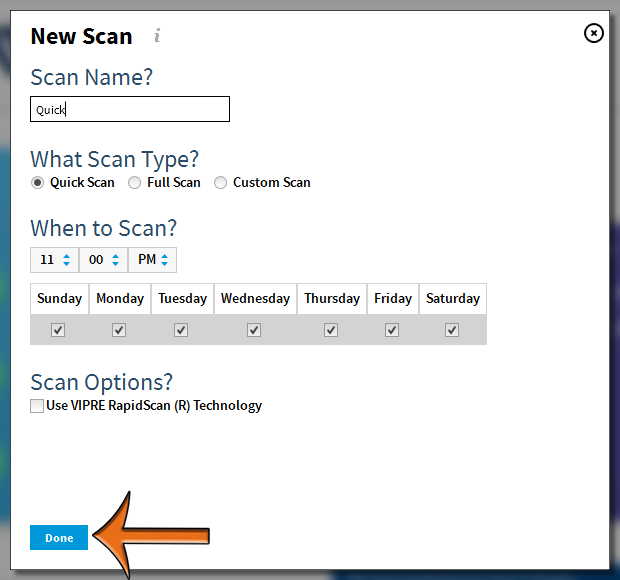The height and width of the screenshot is (580, 620).
Task: Open the hour spinner showing 11
Action: (54, 260)
